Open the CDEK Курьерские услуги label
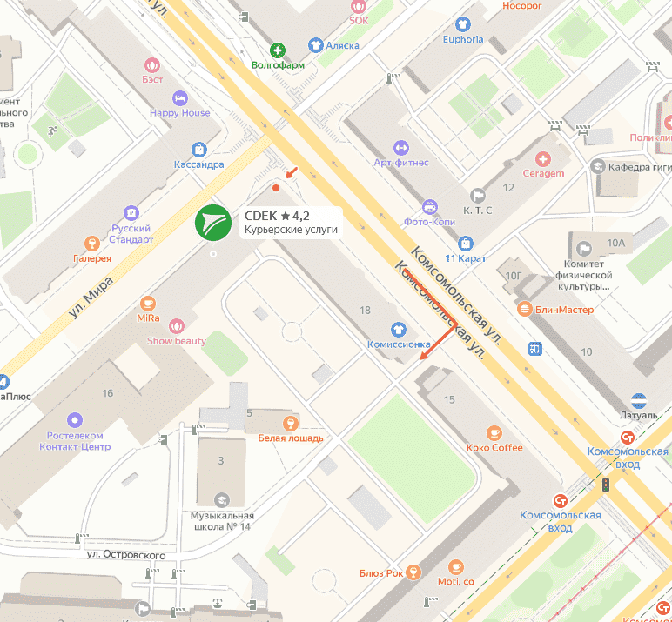The image size is (672, 622). (x=291, y=223)
